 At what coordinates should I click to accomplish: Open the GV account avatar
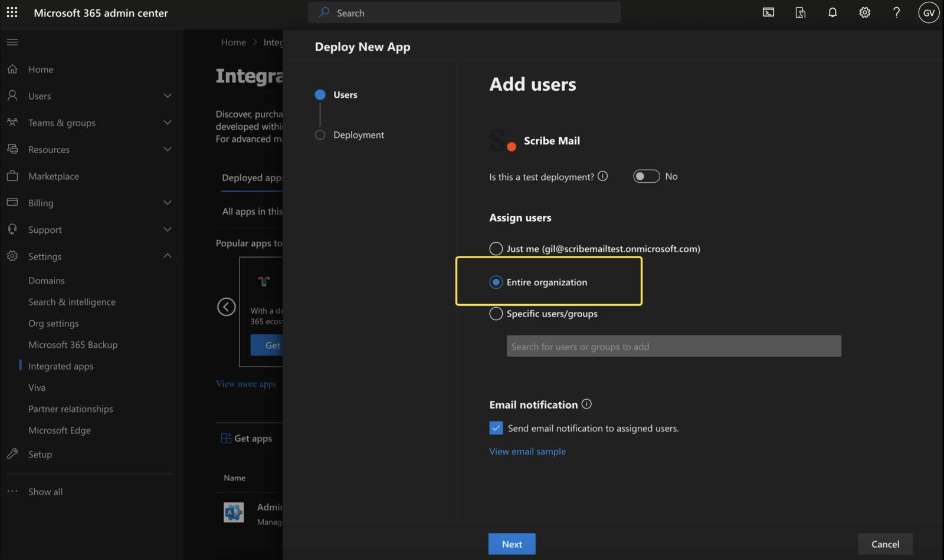pos(929,12)
